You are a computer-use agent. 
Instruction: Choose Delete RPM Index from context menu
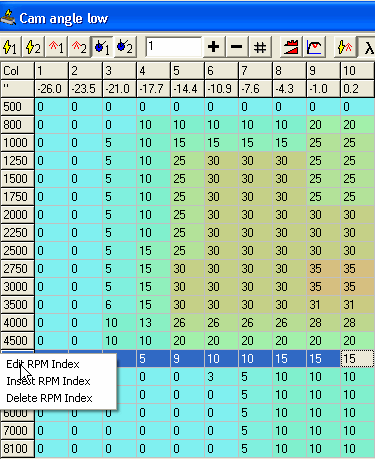49,398
